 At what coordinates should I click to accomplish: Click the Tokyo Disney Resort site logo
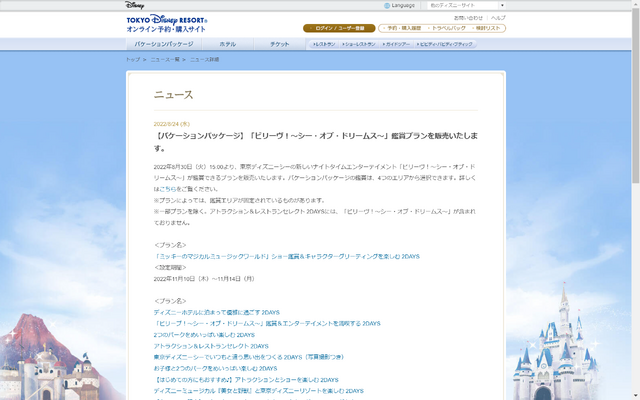click(x=167, y=23)
